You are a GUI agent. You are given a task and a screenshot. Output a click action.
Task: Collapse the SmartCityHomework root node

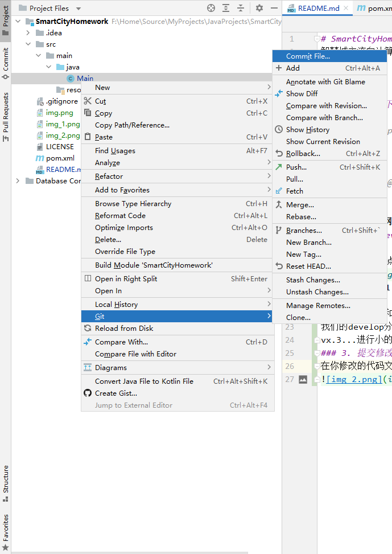tap(18, 22)
